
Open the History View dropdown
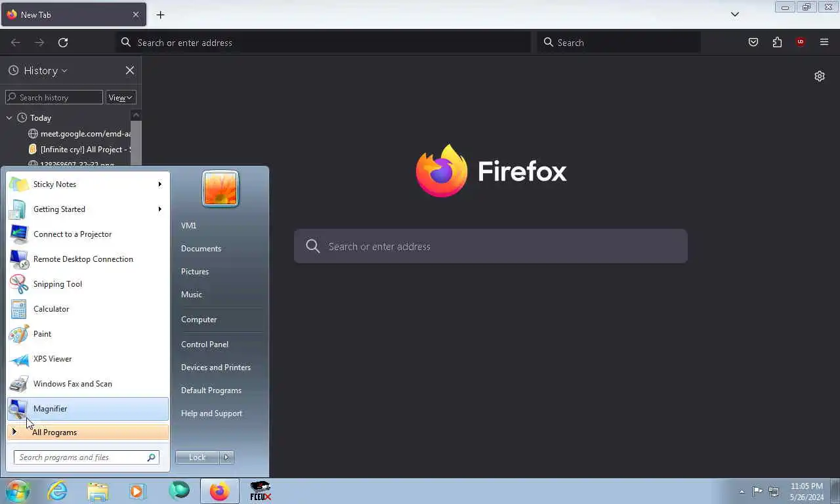coord(121,97)
